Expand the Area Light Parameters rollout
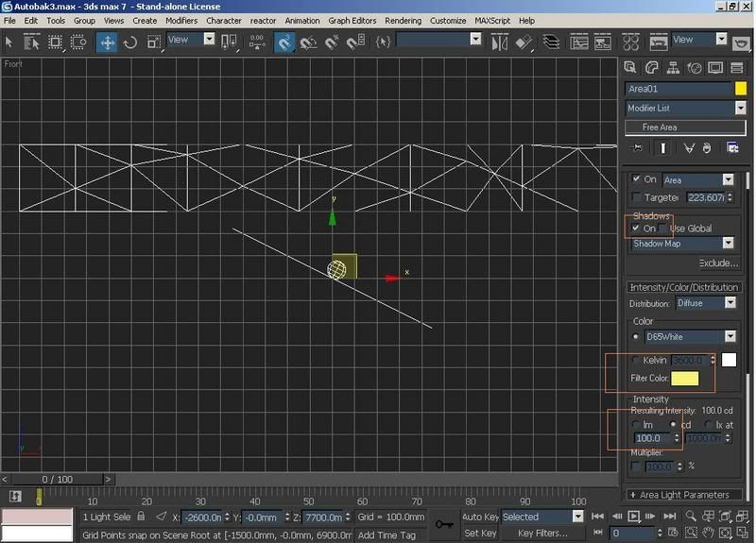Image resolution: width=756 pixels, height=543 pixels. tap(684, 495)
